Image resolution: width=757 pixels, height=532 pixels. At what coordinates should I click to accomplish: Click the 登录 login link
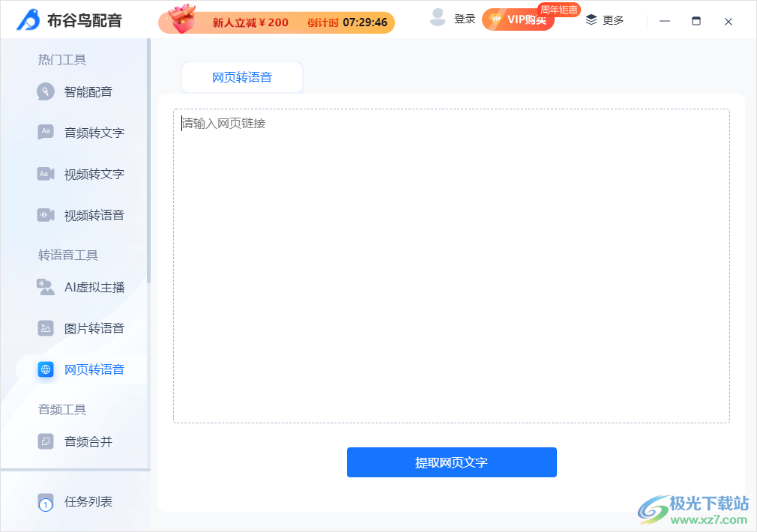point(465,19)
